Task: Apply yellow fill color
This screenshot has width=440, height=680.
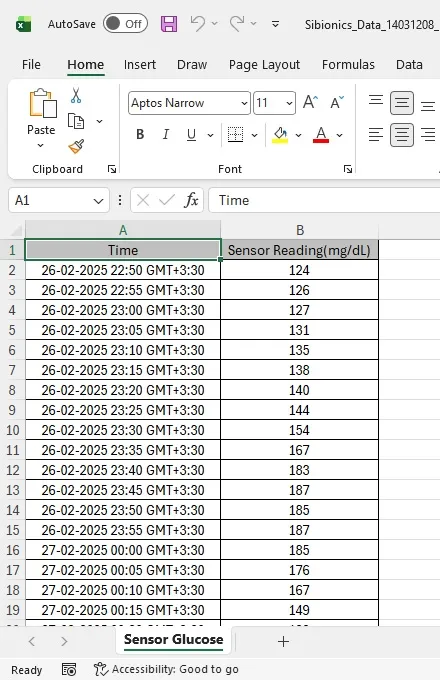Action: [280, 135]
